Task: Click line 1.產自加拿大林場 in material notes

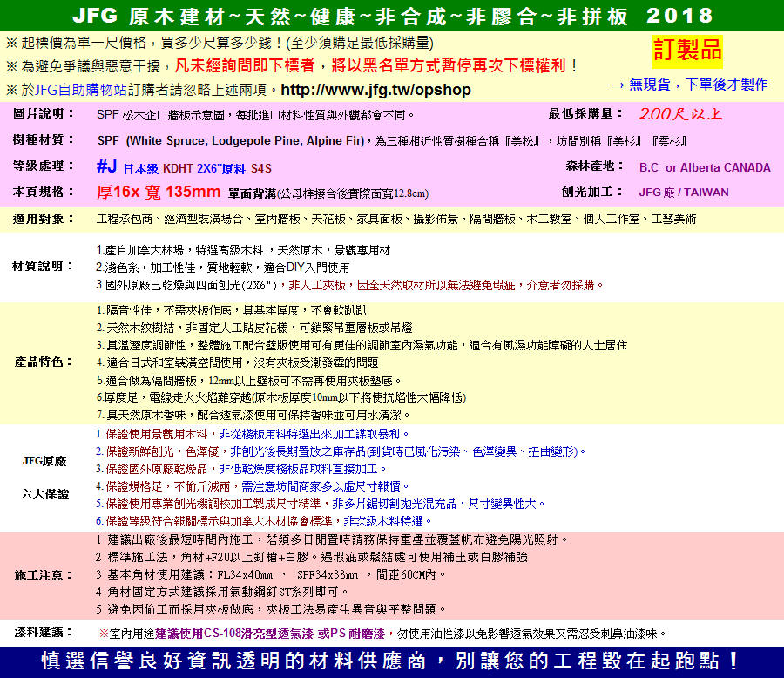Action: click(x=243, y=250)
